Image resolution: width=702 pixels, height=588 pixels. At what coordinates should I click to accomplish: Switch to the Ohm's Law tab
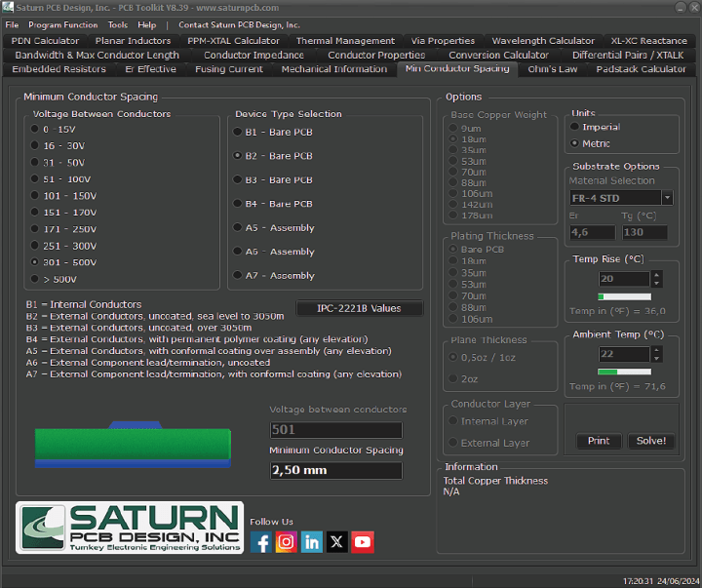coord(553,69)
